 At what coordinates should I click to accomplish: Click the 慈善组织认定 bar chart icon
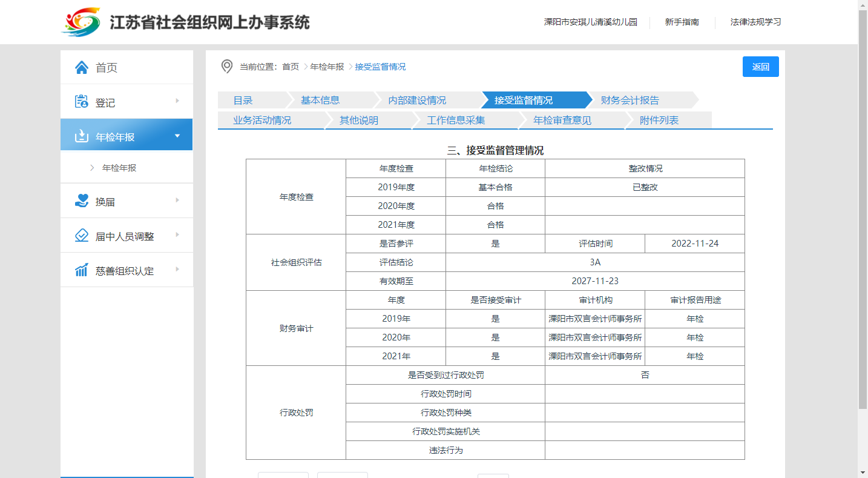coord(82,270)
